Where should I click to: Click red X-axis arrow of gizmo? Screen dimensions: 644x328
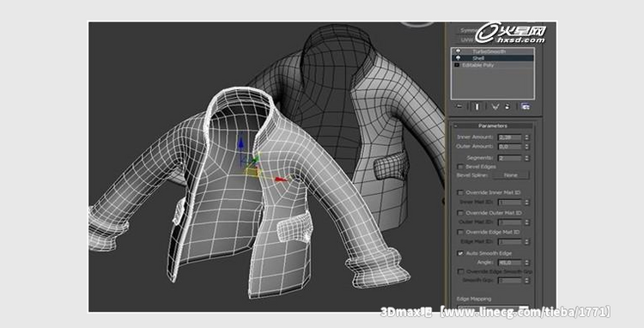point(281,179)
